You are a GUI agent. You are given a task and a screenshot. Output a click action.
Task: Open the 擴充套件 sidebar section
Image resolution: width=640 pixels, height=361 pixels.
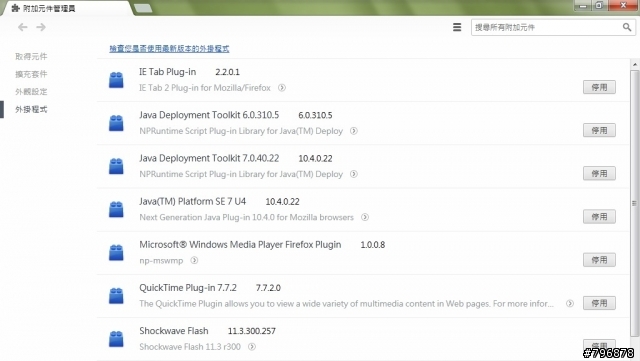point(31,74)
